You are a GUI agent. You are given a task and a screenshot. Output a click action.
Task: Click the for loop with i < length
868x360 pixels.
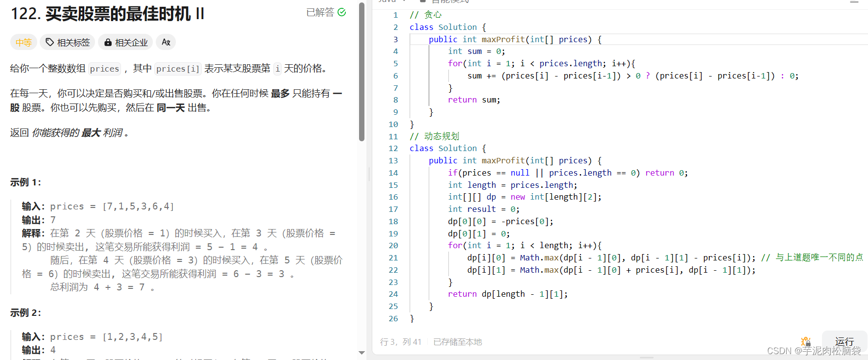[525, 246]
